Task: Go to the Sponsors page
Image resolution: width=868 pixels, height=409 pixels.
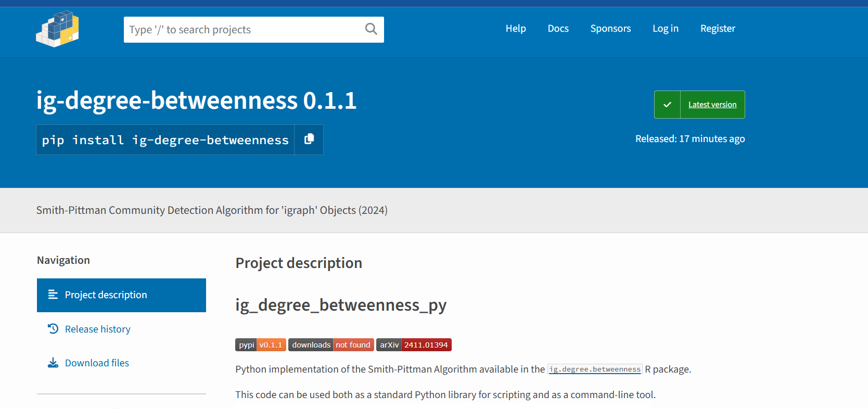Action: click(x=610, y=29)
